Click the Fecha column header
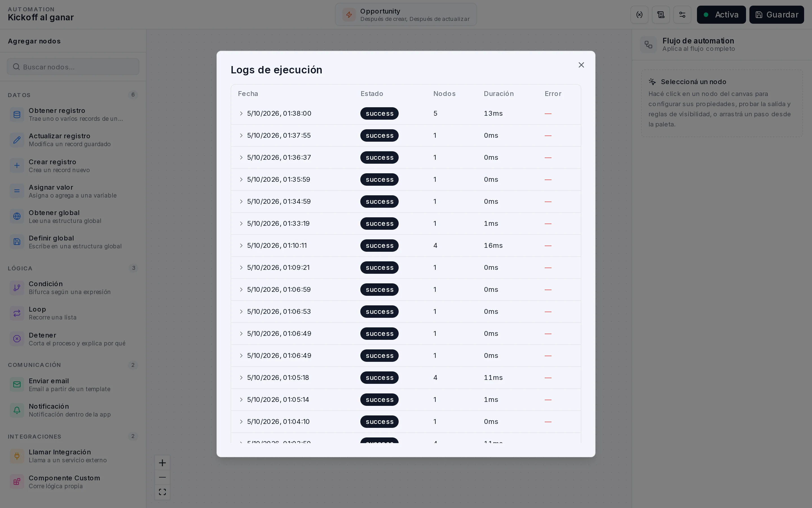812x508 pixels. coord(248,94)
